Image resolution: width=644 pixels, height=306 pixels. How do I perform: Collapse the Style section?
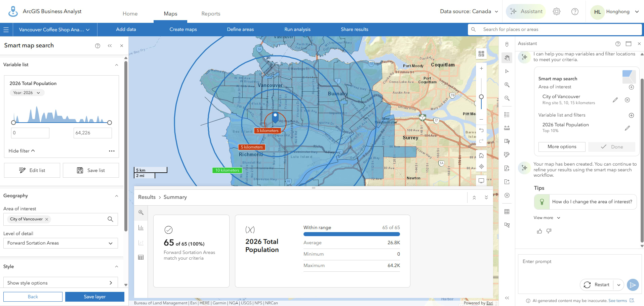(x=117, y=267)
